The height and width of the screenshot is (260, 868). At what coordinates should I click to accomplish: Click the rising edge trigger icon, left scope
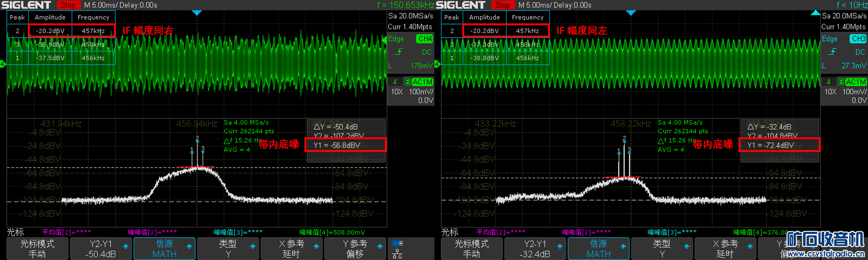coord(399,52)
